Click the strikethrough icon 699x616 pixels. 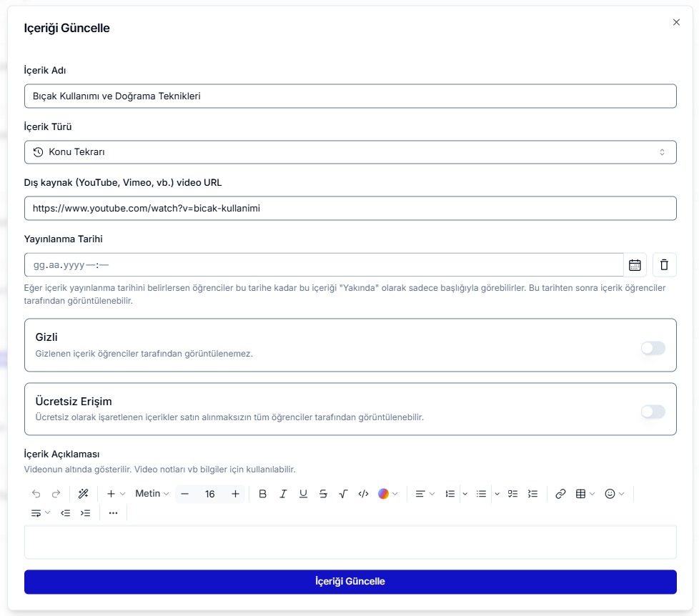click(323, 494)
